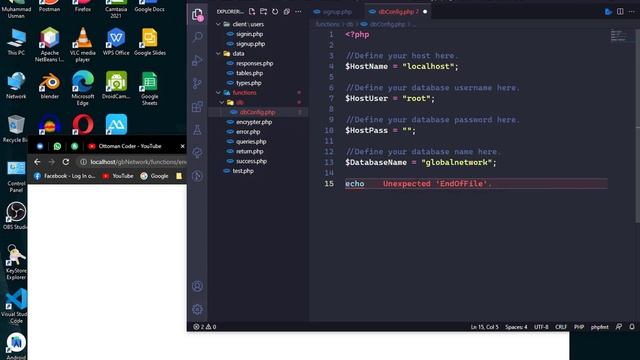Open signup.php in Explorer tree

coord(250,44)
